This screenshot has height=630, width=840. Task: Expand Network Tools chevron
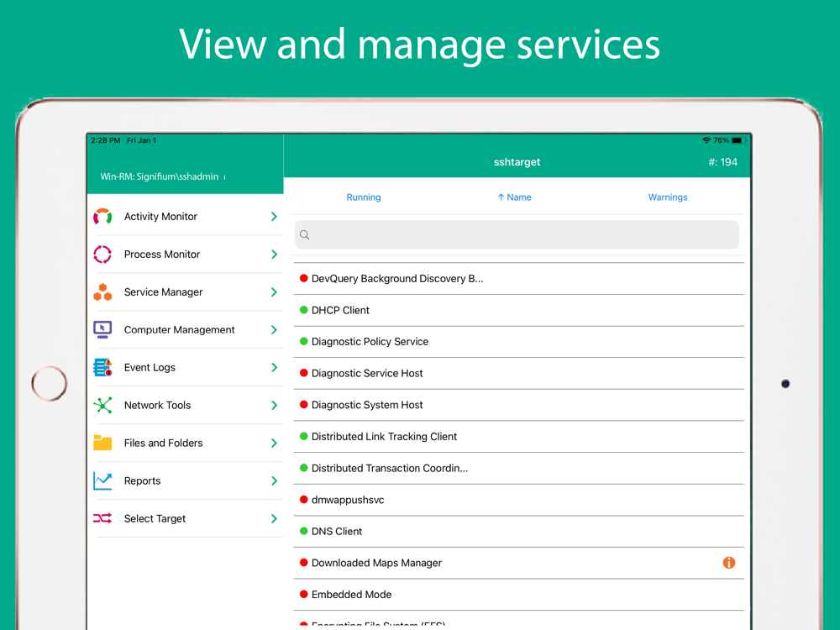tap(274, 405)
